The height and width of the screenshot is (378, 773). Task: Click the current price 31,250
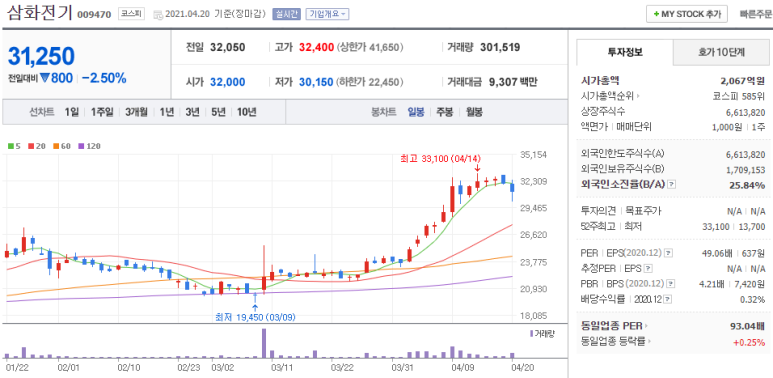tap(41, 57)
